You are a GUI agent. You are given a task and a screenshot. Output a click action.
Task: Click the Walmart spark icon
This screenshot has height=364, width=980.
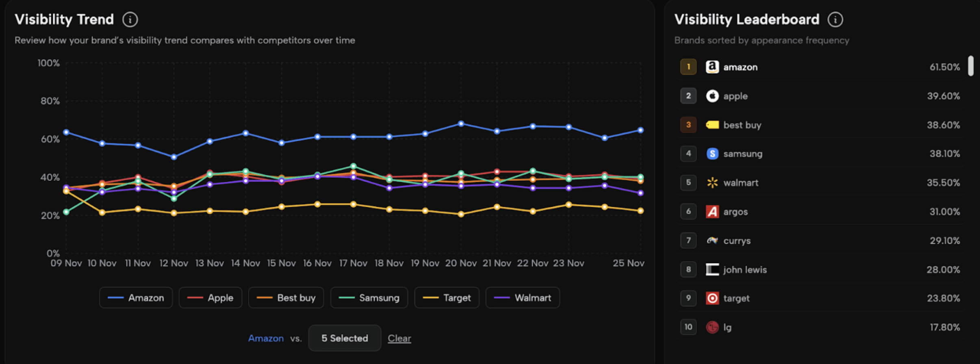[x=712, y=182]
